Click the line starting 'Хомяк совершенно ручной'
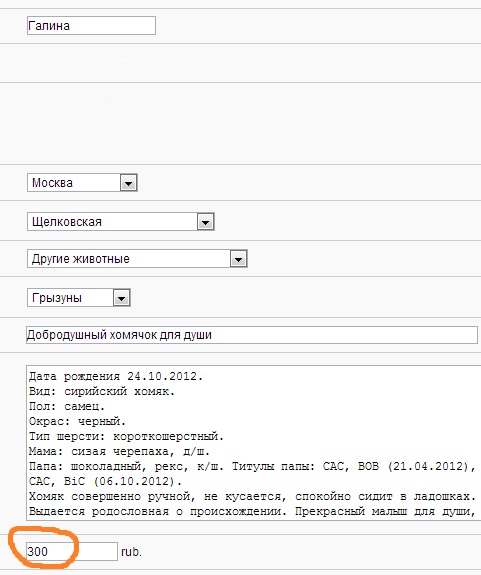 [x=252, y=497]
